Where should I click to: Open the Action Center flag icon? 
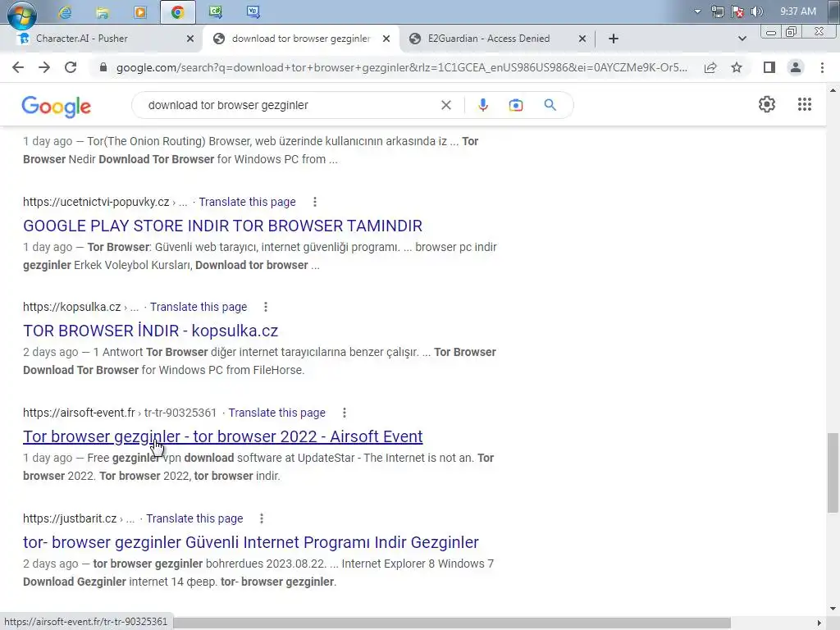[x=737, y=11]
